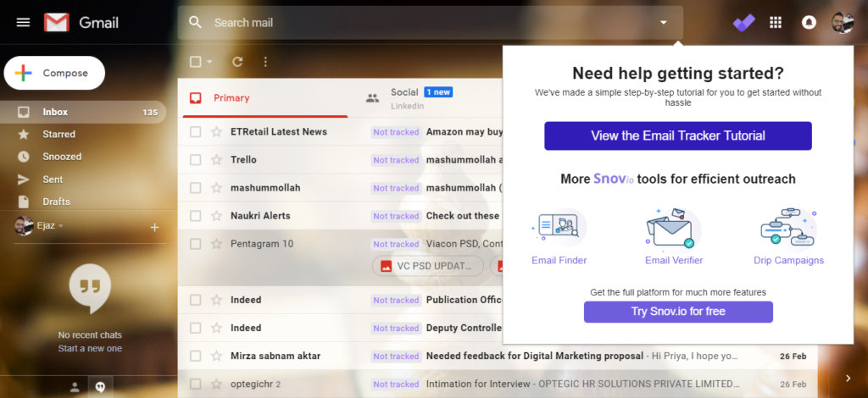This screenshot has height=398, width=868.
Task: Star the Pentagram 10 email
Action: [x=216, y=244]
